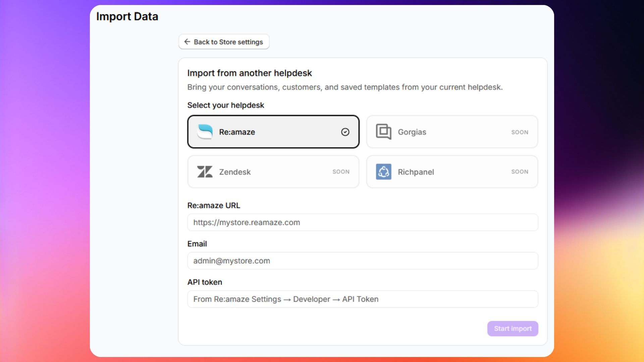The image size is (644, 362).
Task: Select the Richpanel helpdesk option
Action: point(452,172)
